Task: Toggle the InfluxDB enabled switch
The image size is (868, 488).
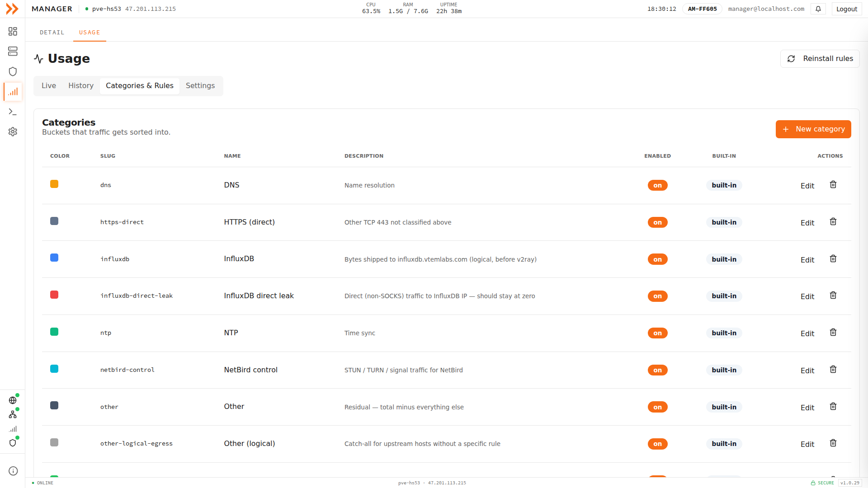Action: point(657,259)
